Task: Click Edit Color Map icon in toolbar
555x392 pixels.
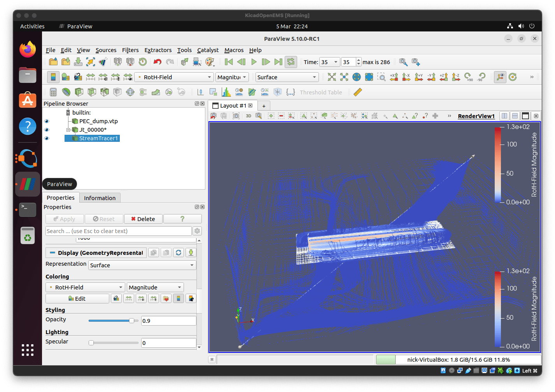Action: (66, 77)
